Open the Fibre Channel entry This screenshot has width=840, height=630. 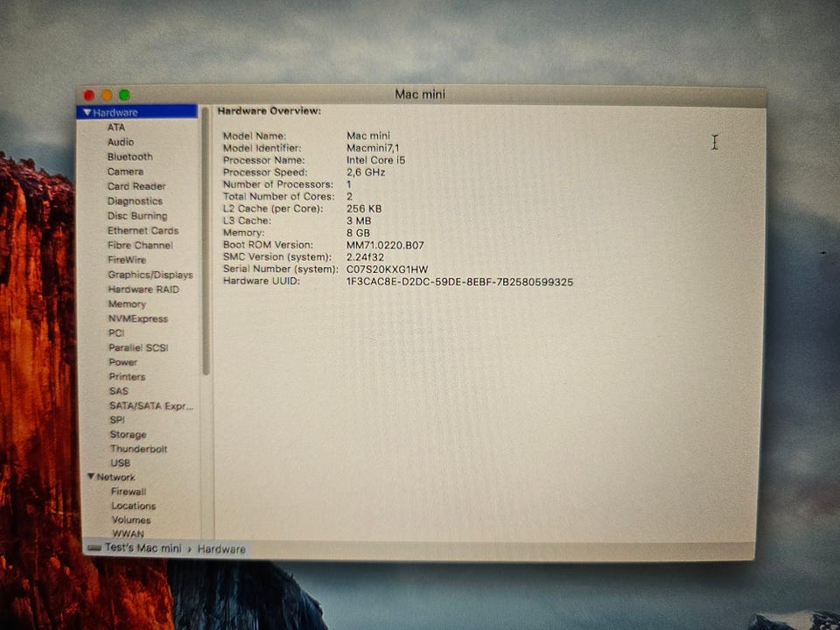[140, 245]
